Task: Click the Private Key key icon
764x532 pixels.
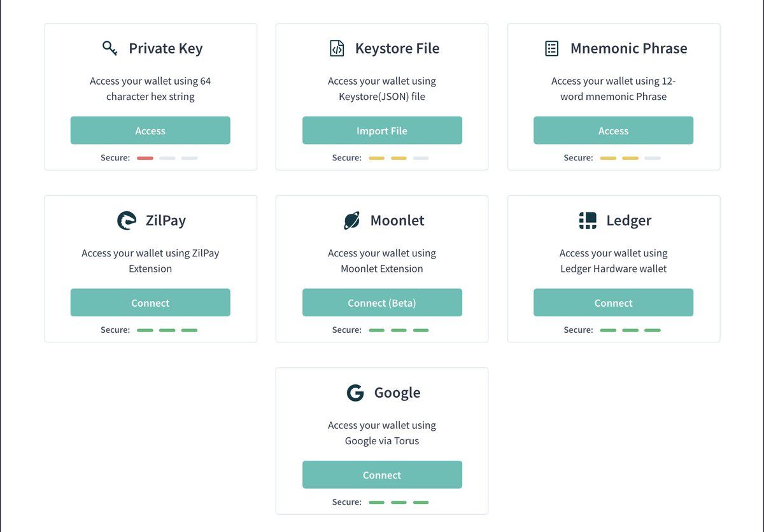Action: coord(110,48)
